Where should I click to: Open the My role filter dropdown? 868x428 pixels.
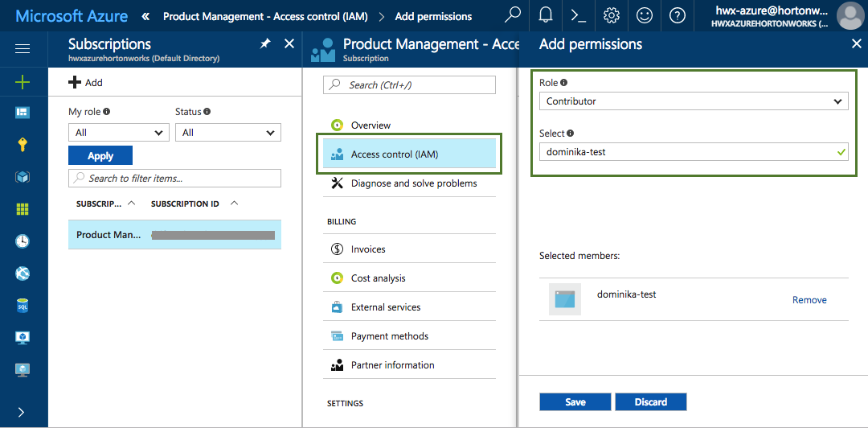118,133
